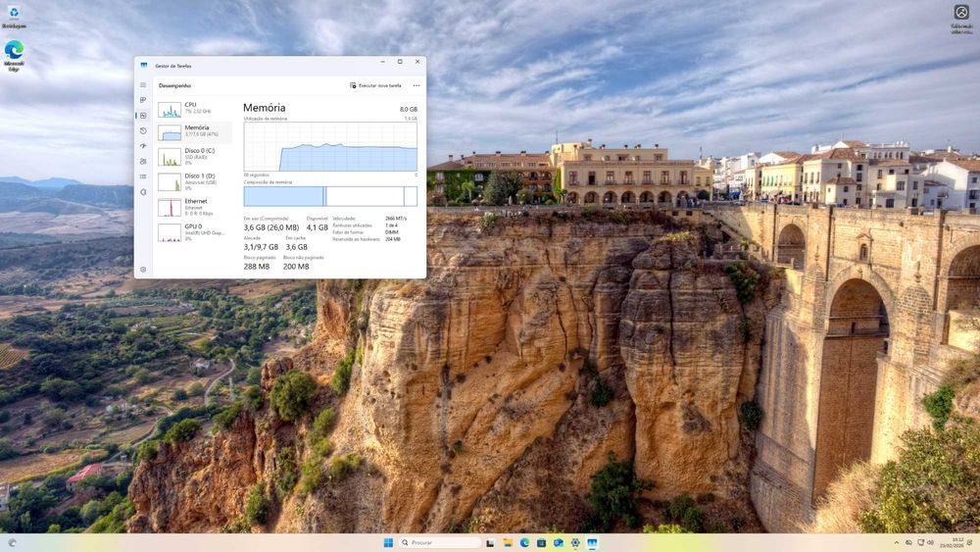
Task: Click the memory composition bar
Action: pyautogui.click(x=330, y=196)
